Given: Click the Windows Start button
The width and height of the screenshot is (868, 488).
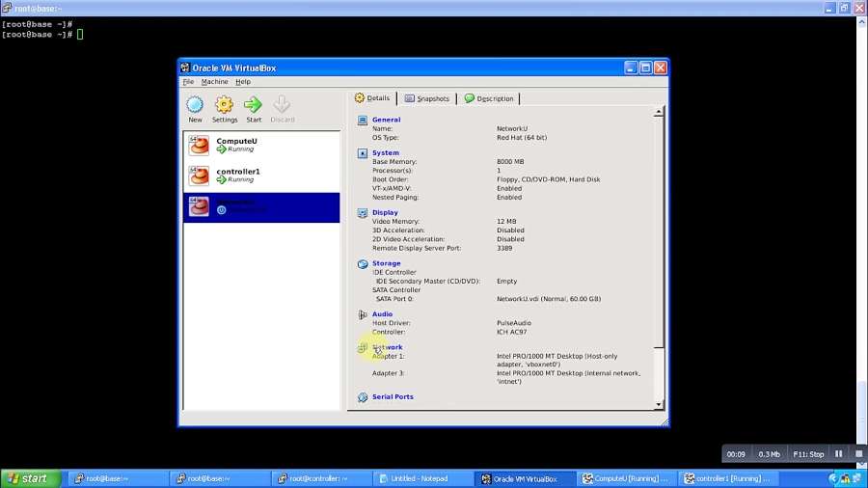Looking at the screenshot, I should [x=31, y=478].
